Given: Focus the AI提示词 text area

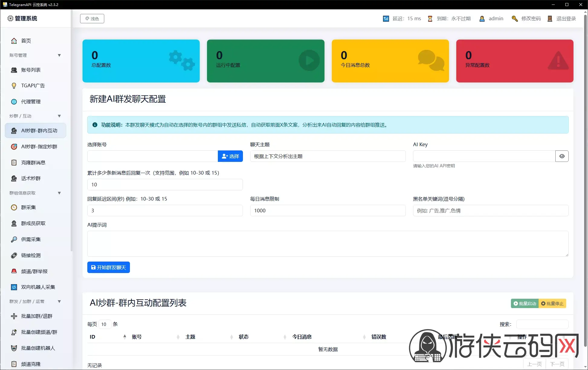Looking at the screenshot, I should click(x=328, y=244).
